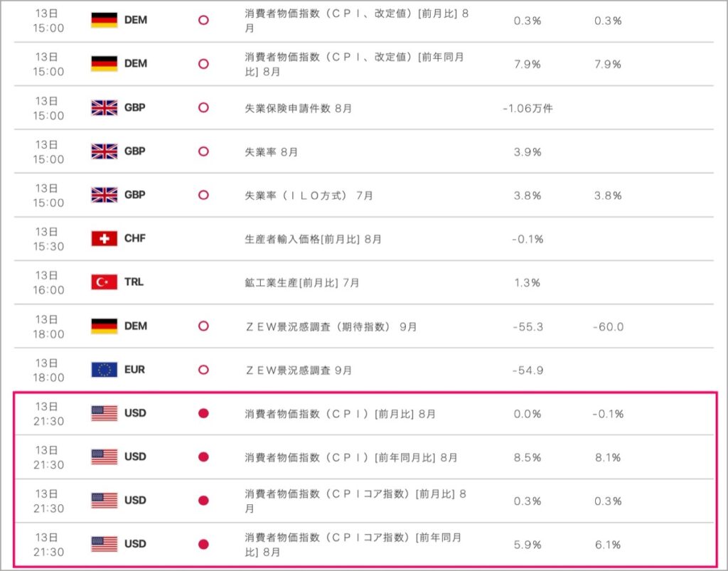Click the UK flag in 失業率（ILO方式）row

pos(104,195)
